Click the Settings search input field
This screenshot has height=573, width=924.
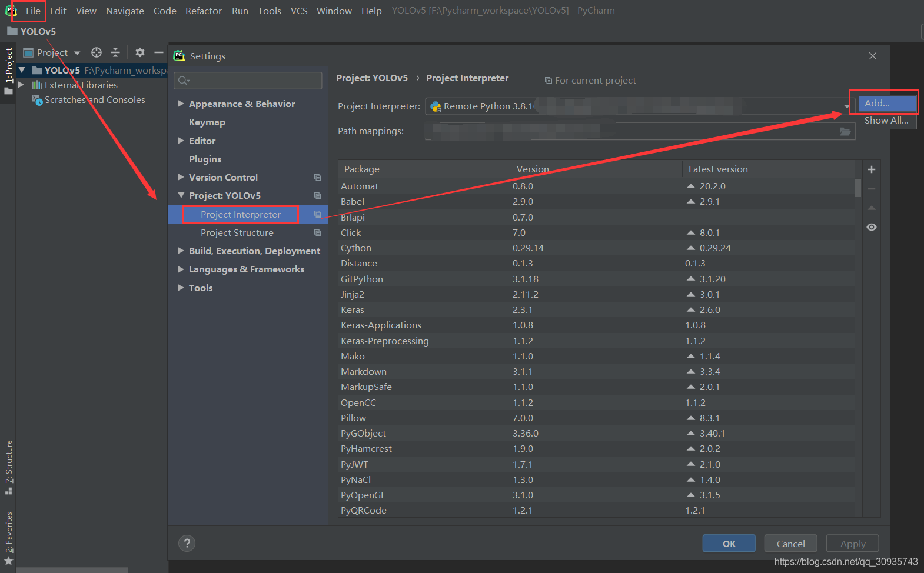pyautogui.click(x=248, y=81)
